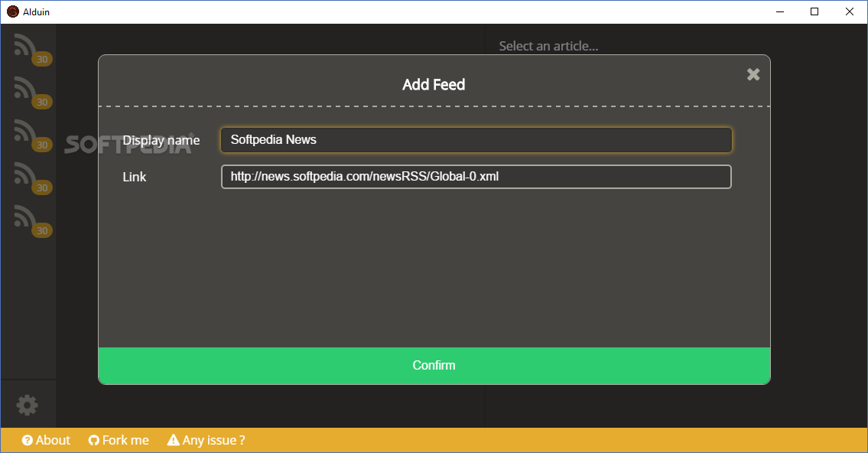
Task: Open the settings gear in the sidebar
Action: click(x=27, y=406)
